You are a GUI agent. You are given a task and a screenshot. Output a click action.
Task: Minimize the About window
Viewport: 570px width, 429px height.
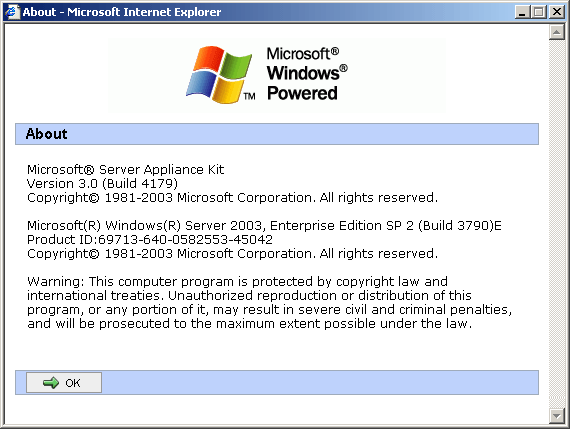click(x=522, y=12)
